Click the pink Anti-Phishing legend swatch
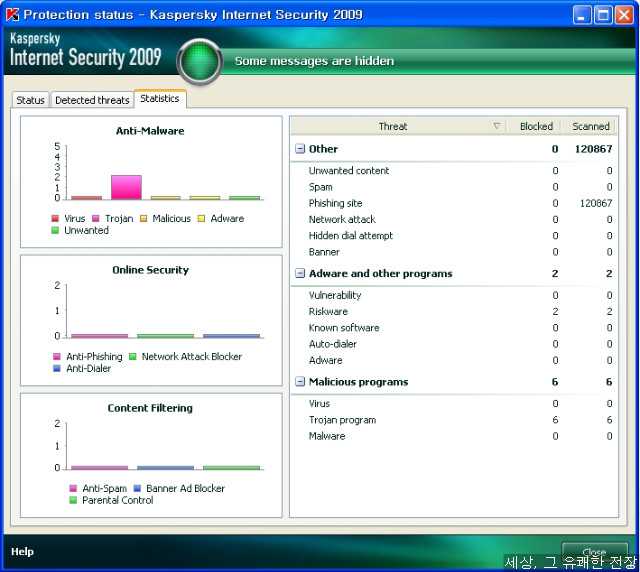This screenshot has height=572, width=640. pyautogui.click(x=57, y=356)
